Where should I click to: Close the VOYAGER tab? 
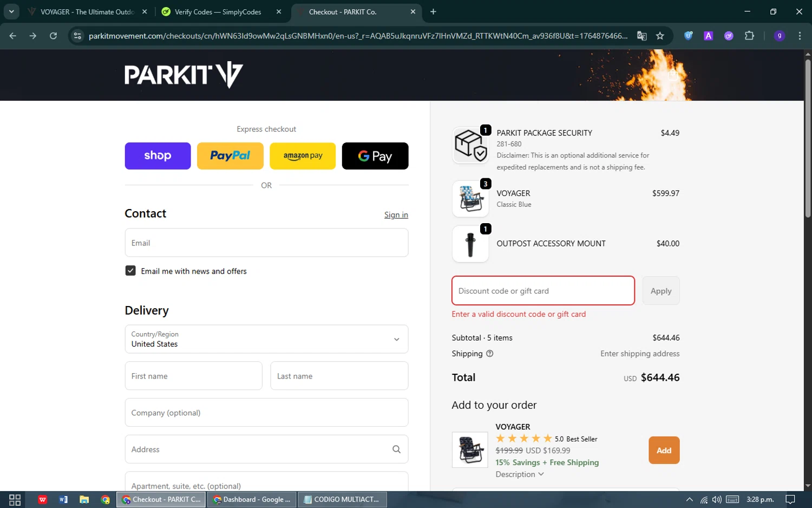point(145,11)
